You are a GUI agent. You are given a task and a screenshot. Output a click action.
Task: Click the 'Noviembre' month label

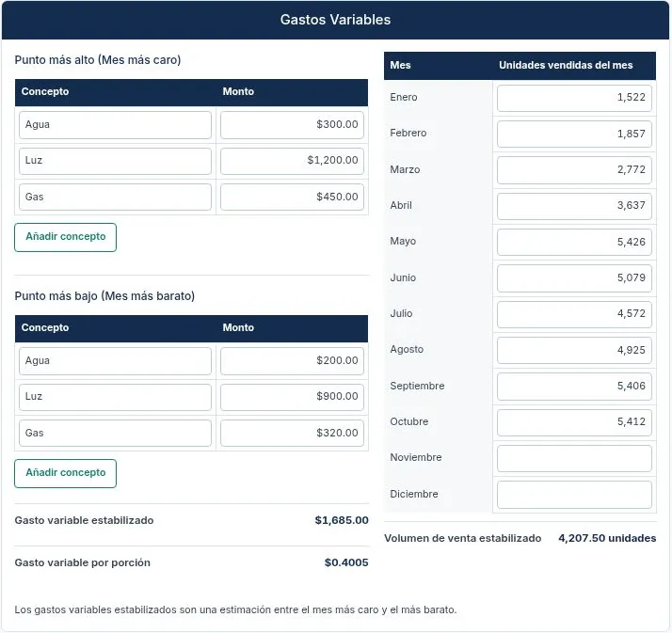(x=416, y=457)
